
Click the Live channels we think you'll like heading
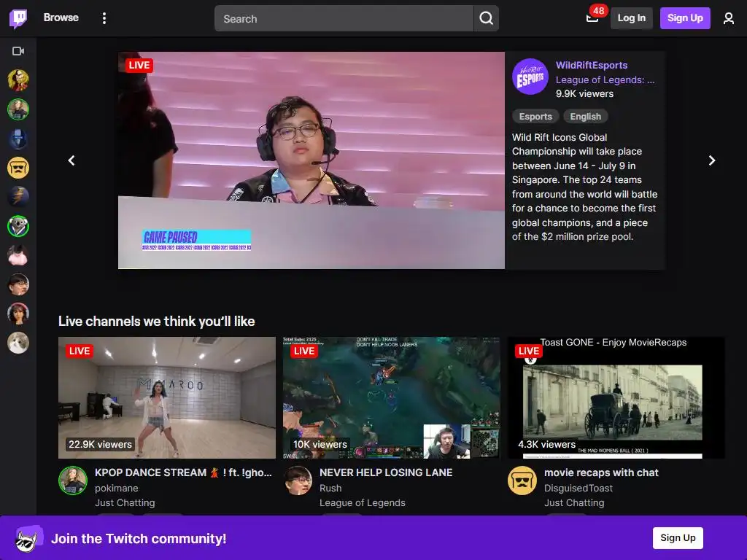[x=156, y=322]
